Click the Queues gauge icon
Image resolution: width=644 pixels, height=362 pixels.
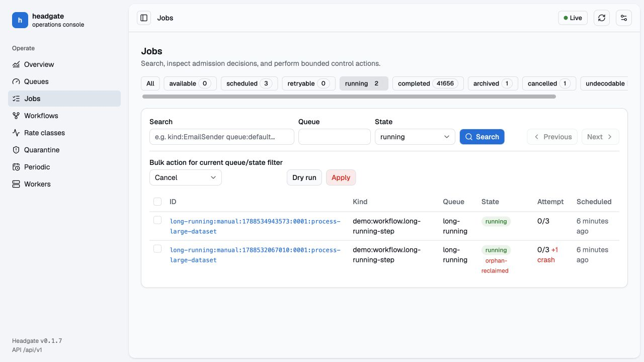pyautogui.click(x=16, y=81)
